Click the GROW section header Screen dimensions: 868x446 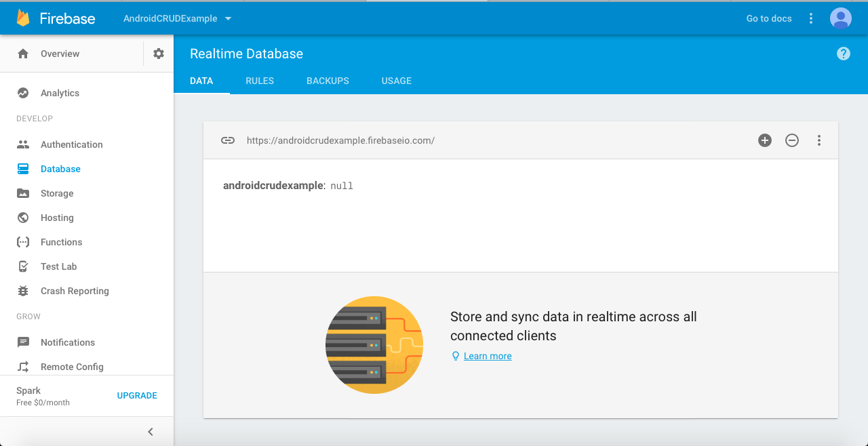coord(28,317)
